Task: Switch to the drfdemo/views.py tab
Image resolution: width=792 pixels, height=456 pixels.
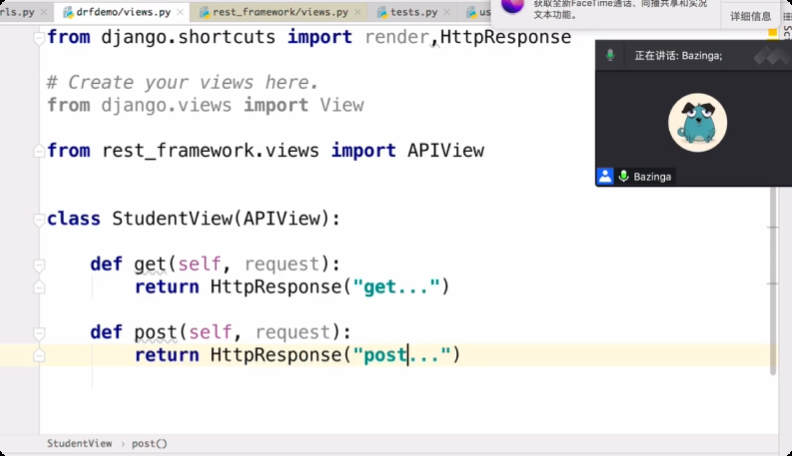Action: [x=123, y=12]
